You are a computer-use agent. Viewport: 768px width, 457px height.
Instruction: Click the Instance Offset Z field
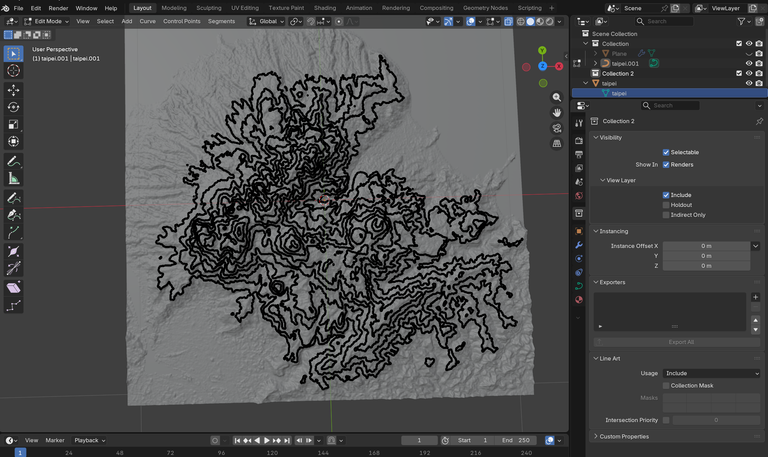pos(706,266)
